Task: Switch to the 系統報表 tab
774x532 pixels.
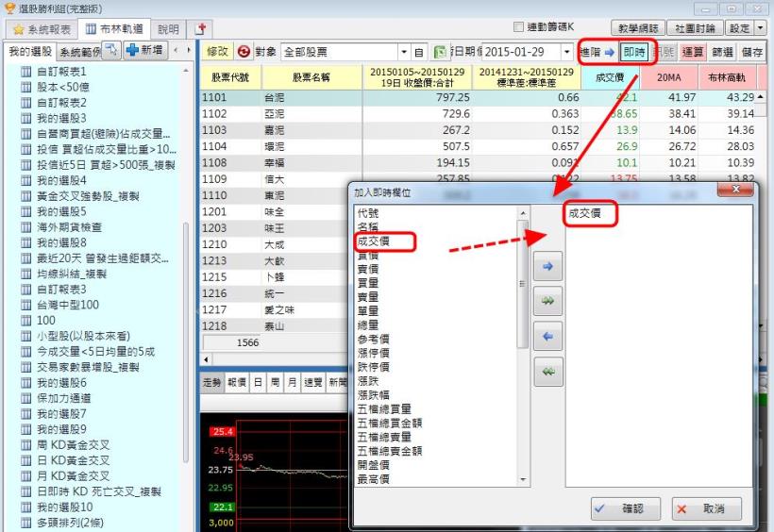Action: 42,29
